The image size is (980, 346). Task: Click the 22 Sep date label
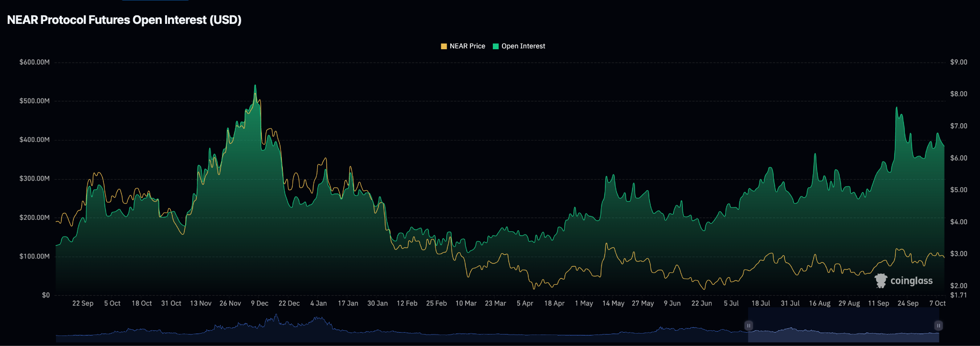click(x=83, y=303)
